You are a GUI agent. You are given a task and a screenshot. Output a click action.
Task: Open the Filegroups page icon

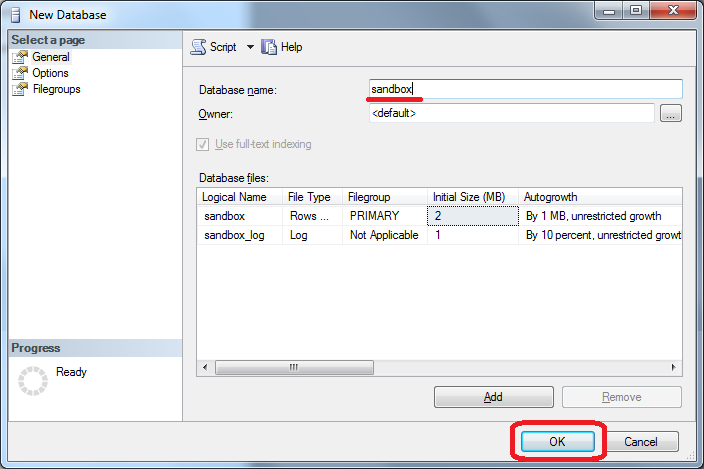[x=20, y=89]
